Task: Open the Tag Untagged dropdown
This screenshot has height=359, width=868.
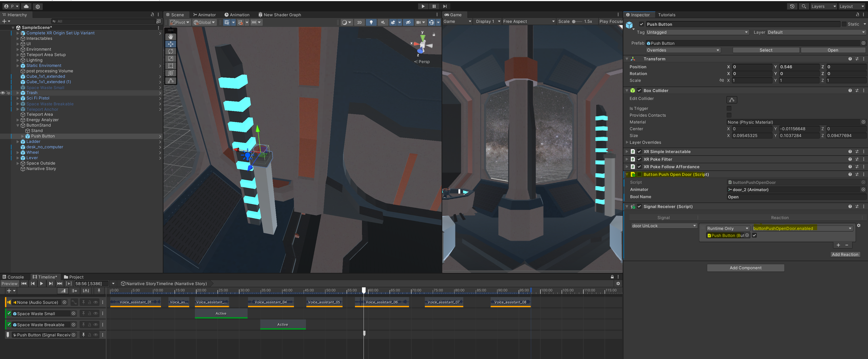Action: pyautogui.click(x=697, y=32)
